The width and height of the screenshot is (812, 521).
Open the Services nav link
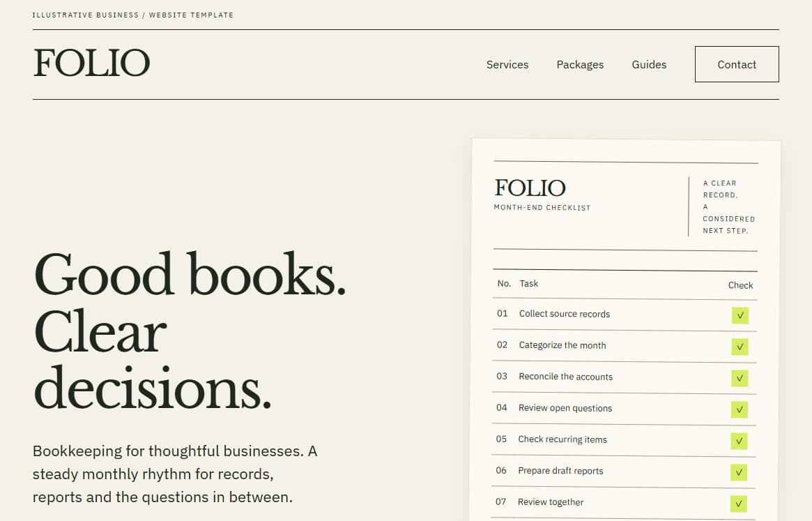click(507, 64)
